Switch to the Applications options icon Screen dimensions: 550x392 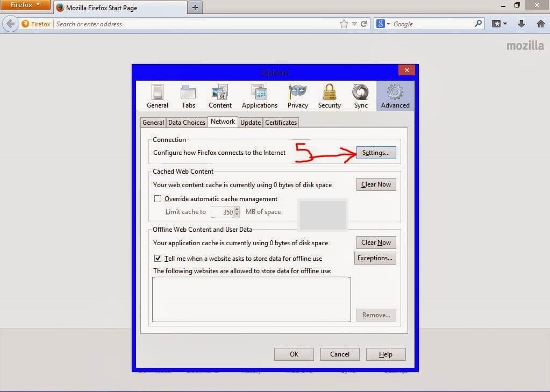coord(259,96)
